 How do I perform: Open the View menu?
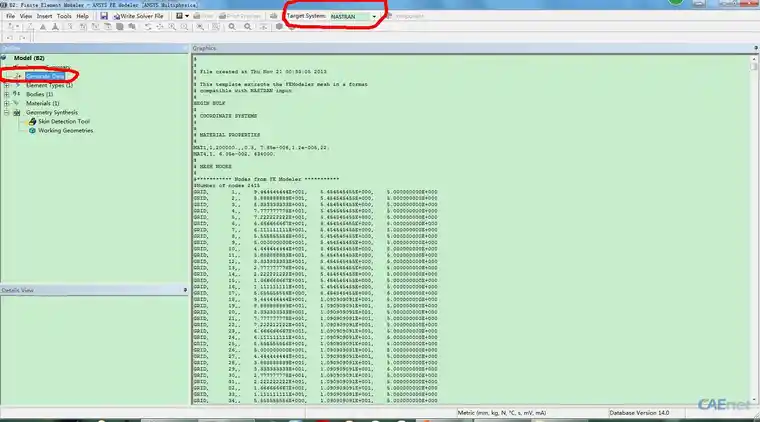click(26, 16)
